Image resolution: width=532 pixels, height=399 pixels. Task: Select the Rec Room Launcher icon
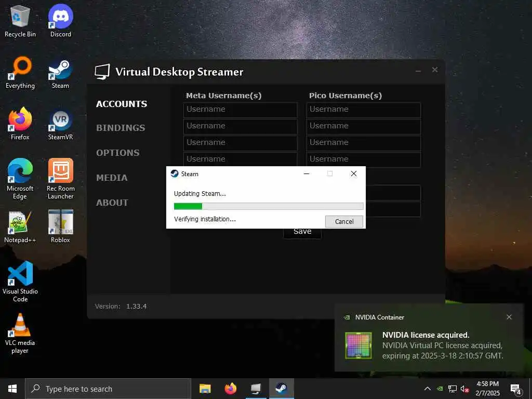point(60,179)
